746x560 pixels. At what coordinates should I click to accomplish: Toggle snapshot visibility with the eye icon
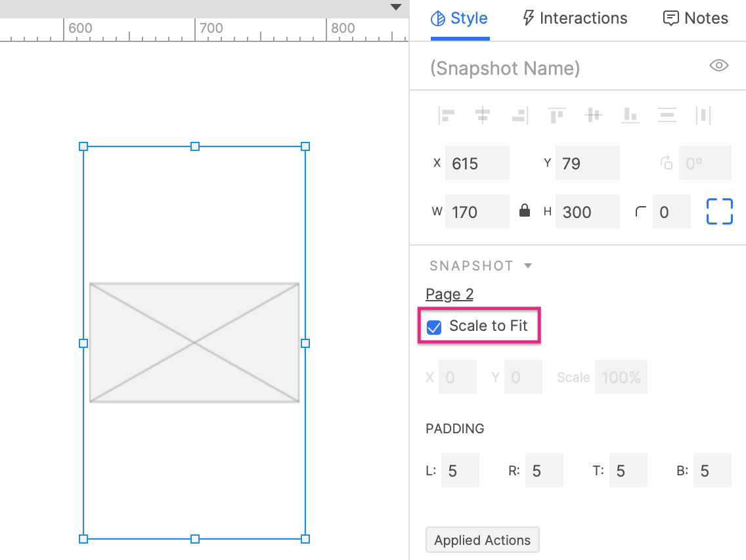point(718,65)
